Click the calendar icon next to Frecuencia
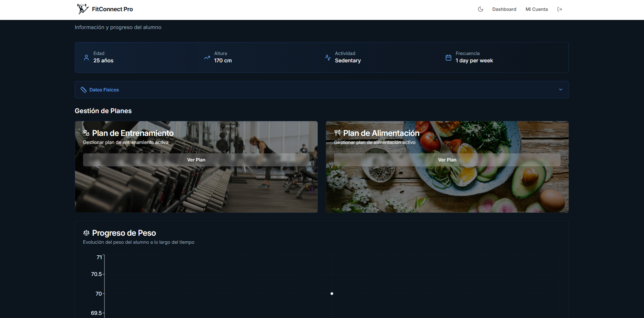This screenshot has height=318, width=644. click(x=448, y=57)
